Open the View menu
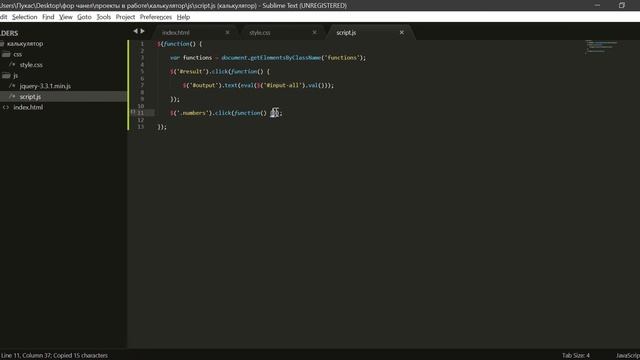The width and height of the screenshot is (640, 360). 65,17
